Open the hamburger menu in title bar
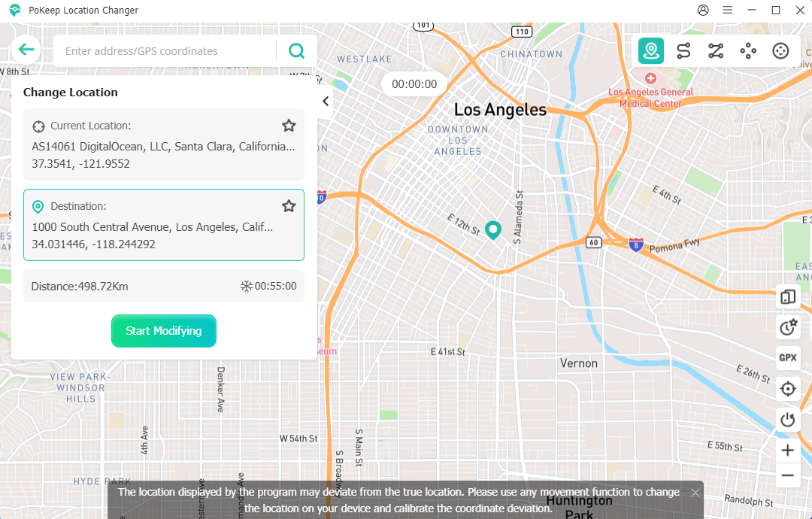This screenshot has height=519, width=812. click(727, 11)
